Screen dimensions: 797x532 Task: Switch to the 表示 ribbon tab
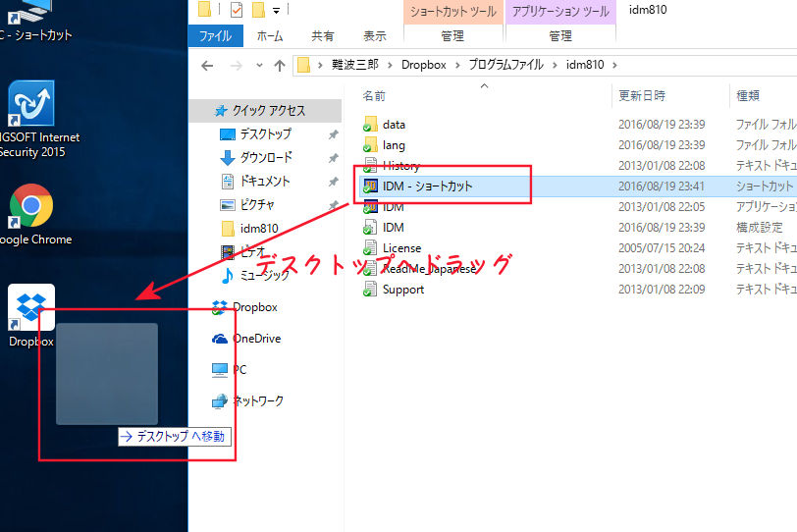tap(375, 36)
